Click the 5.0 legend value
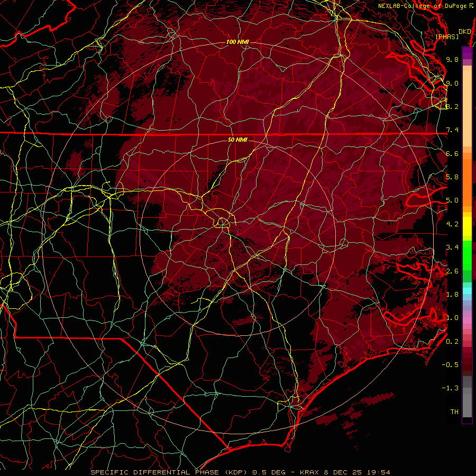The image size is (476, 476). [452, 200]
